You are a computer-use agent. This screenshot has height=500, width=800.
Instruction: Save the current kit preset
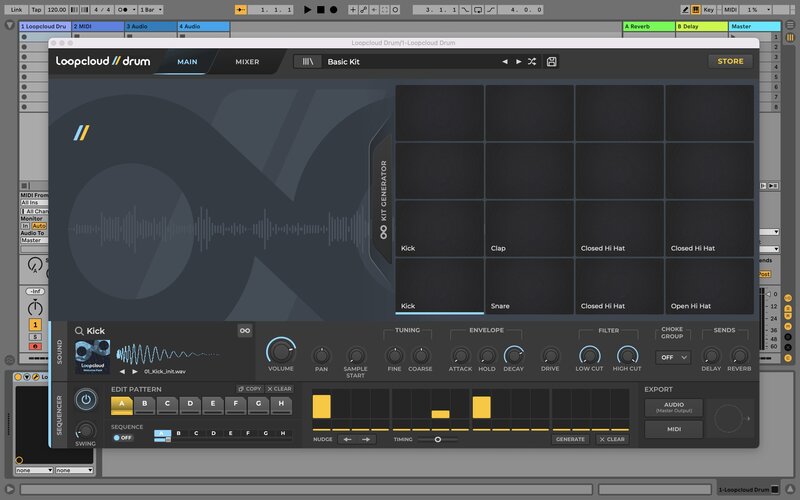[x=552, y=62]
